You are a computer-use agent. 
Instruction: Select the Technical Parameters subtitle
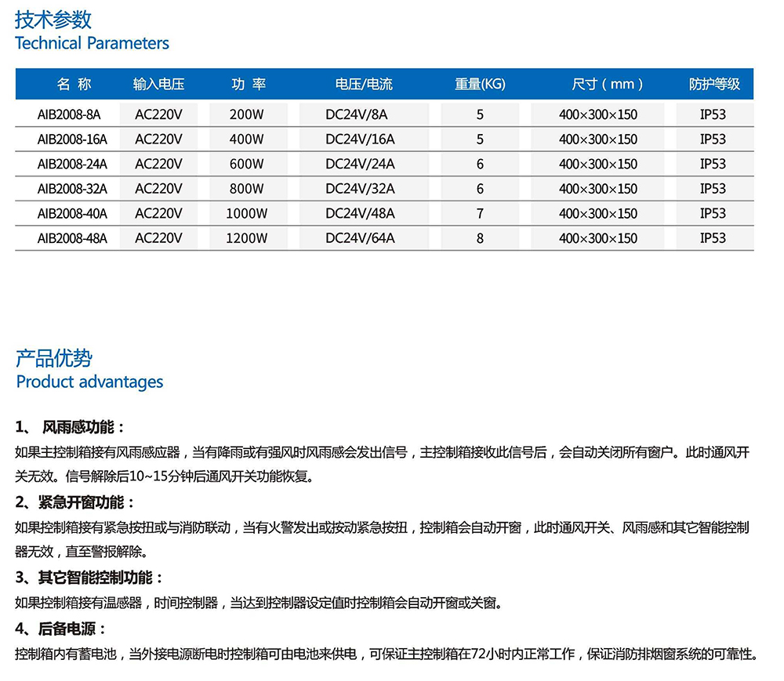coord(92,43)
